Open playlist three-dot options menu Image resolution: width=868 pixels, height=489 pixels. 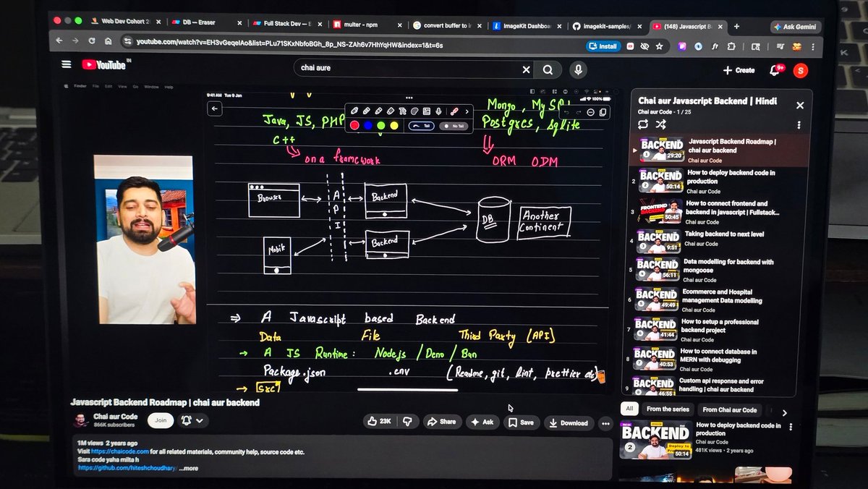[799, 125]
